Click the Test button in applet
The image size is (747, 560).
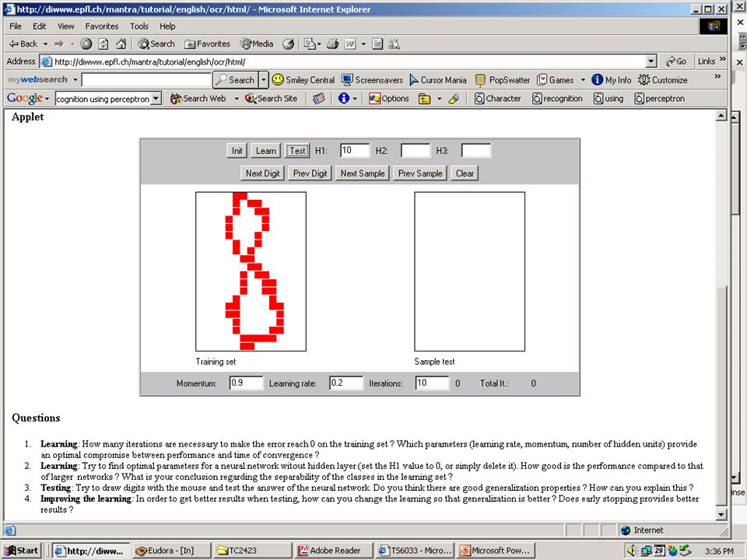pos(297,151)
